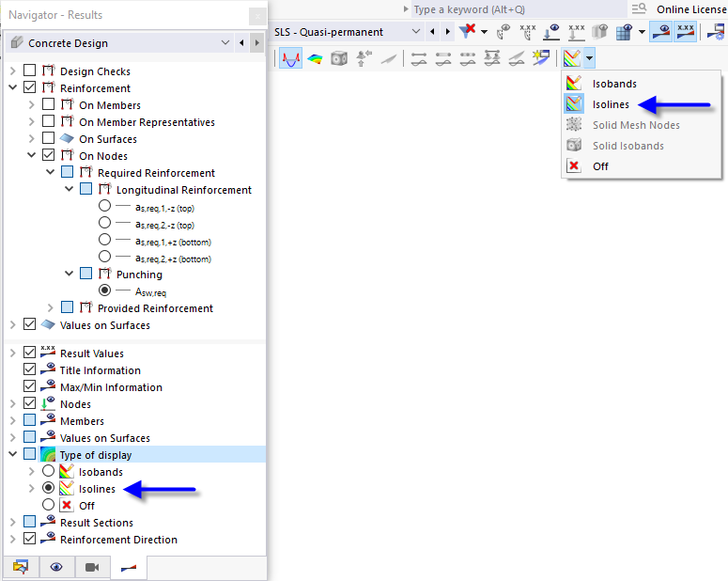
Task: Click the Values on Surfaces surface icon
Action: coord(48,324)
